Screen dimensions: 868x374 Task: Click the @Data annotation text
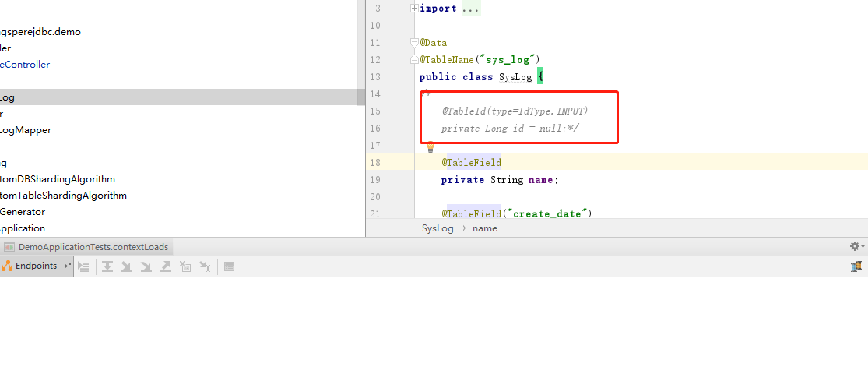[x=434, y=43]
